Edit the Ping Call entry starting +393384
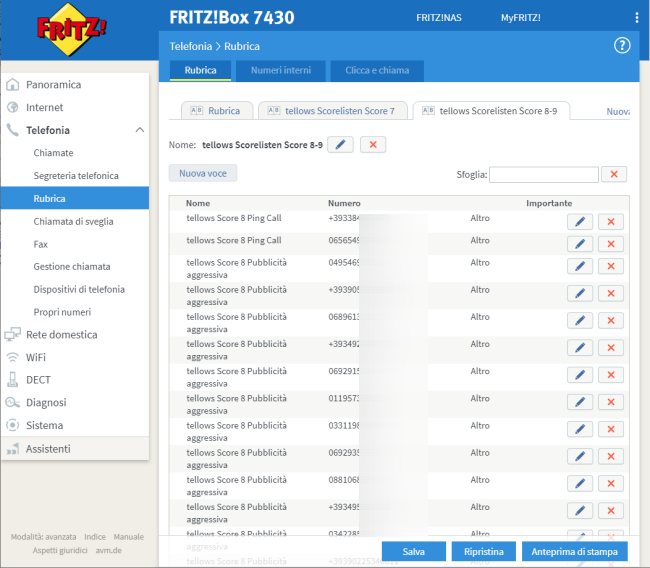 [x=580, y=222]
